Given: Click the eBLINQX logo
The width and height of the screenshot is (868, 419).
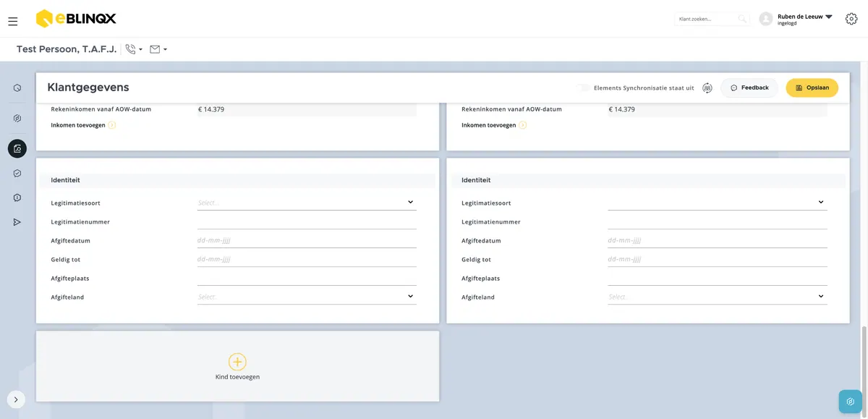Looking at the screenshot, I should tap(75, 19).
